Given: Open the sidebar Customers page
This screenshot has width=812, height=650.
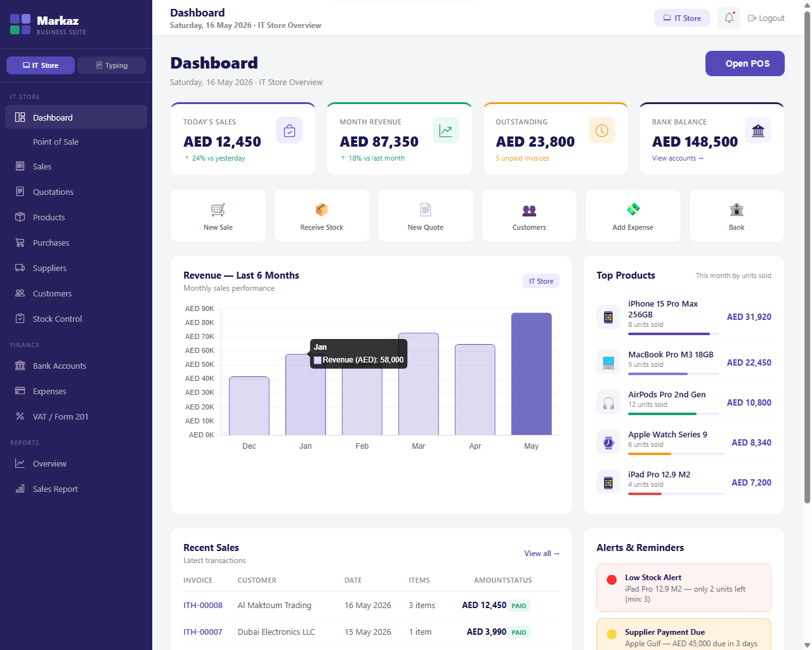Looking at the screenshot, I should point(76,293).
